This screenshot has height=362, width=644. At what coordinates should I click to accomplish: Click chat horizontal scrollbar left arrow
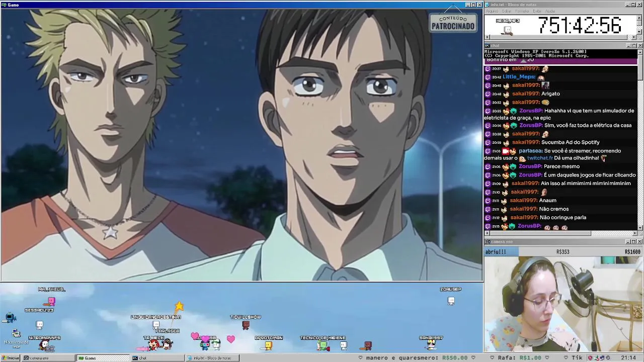[x=487, y=233]
